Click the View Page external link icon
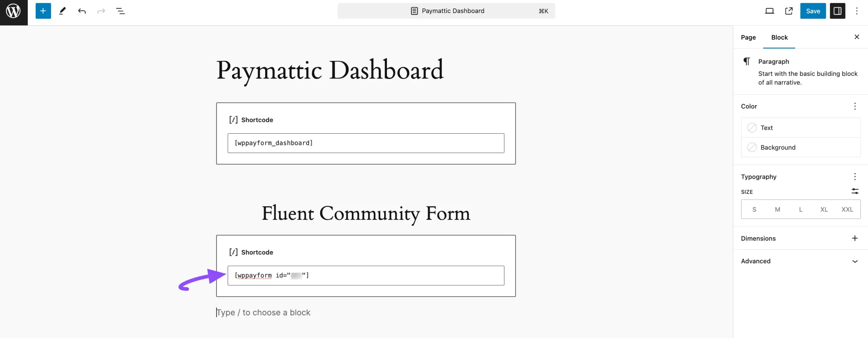This screenshot has width=868, height=338. point(789,11)
